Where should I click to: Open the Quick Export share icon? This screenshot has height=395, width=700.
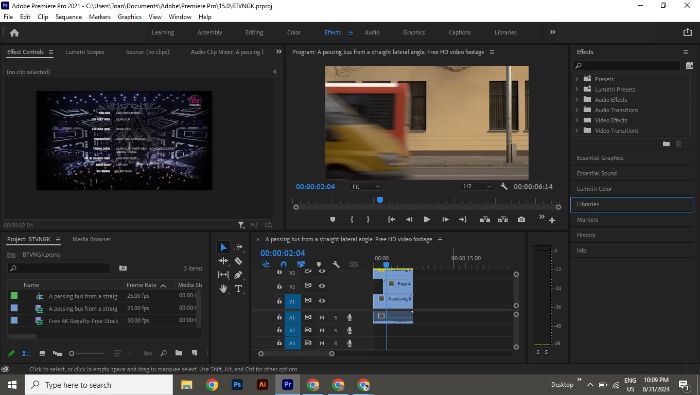click(687, 32)
